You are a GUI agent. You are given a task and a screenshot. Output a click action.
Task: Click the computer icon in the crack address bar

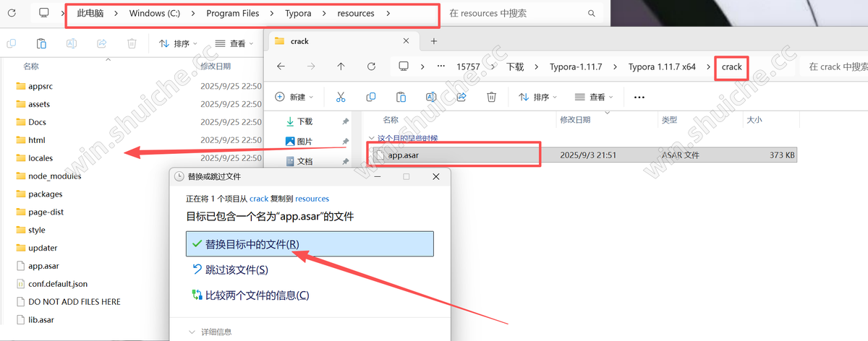tap(404, 66)
